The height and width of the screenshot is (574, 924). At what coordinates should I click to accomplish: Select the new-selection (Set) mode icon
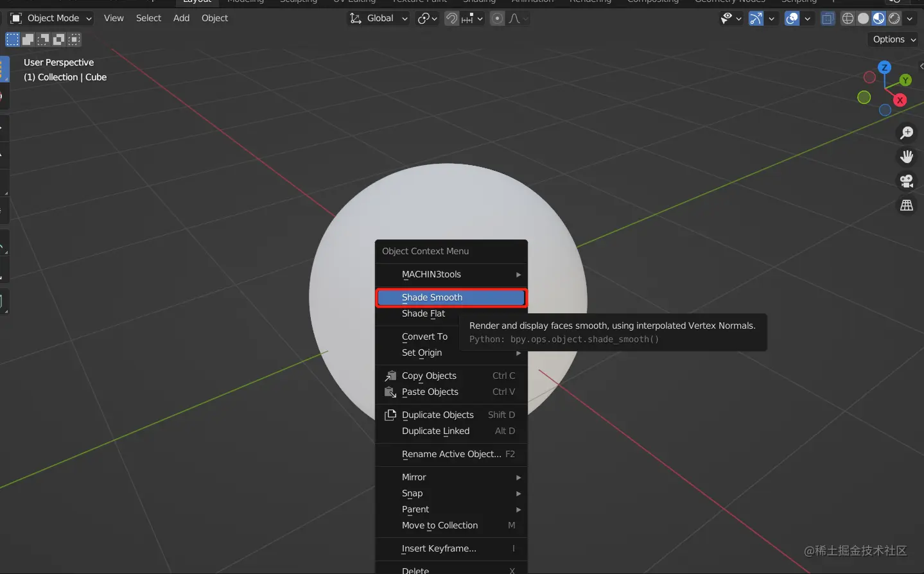pos(12,40)
